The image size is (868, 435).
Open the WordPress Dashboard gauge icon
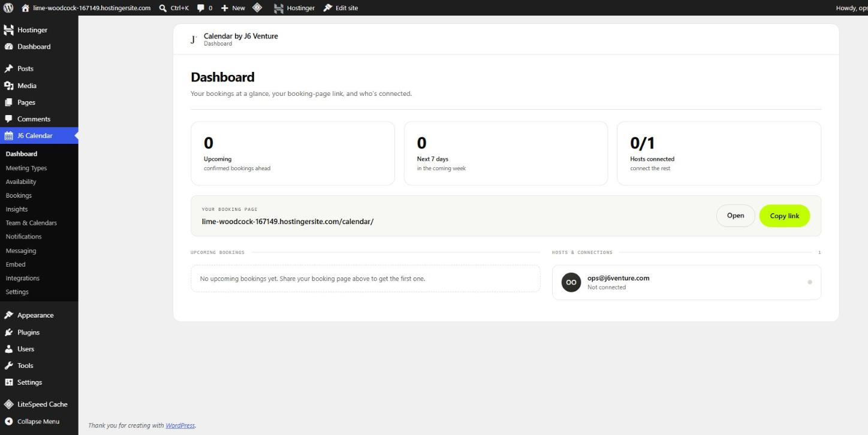(9, 47)
